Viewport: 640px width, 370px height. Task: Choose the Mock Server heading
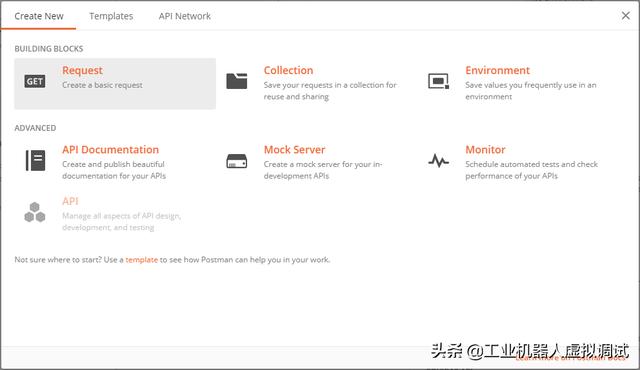[294, 149]
